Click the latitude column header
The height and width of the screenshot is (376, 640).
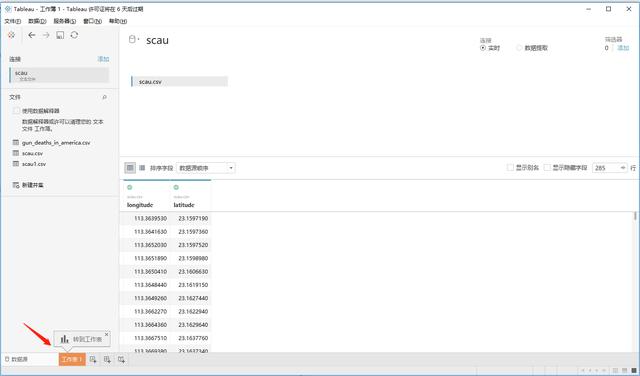pyautogui.click(x=184, y=205)
